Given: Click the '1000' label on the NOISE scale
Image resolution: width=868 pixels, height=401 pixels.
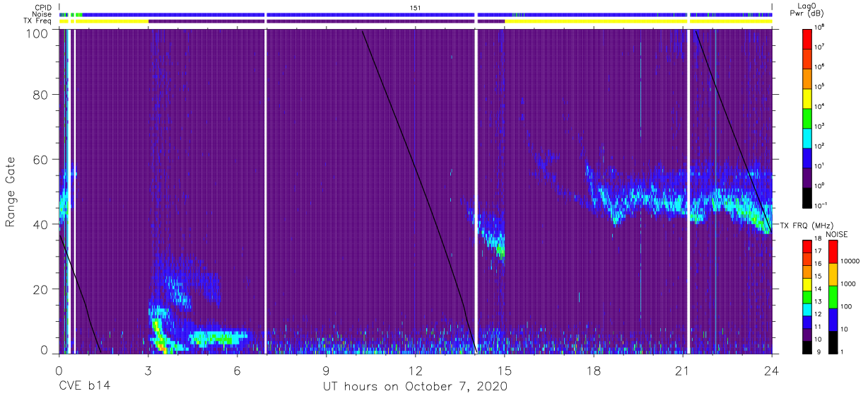Looking at the screenshot, I should (x=848, y=284).
